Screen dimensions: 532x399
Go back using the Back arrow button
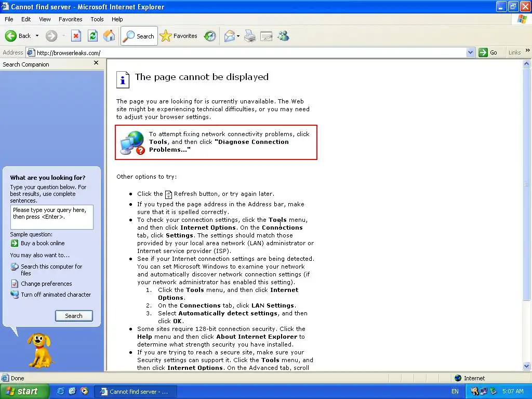(18, 36)
